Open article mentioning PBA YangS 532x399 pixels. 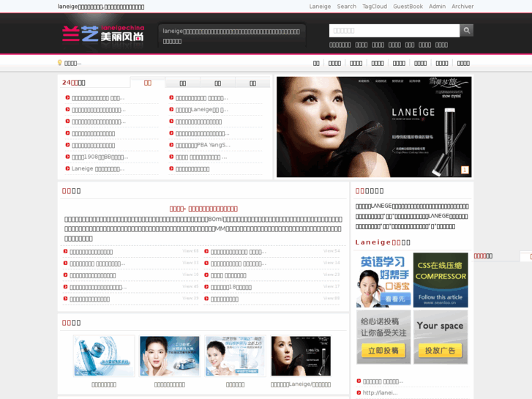[203, 145]
